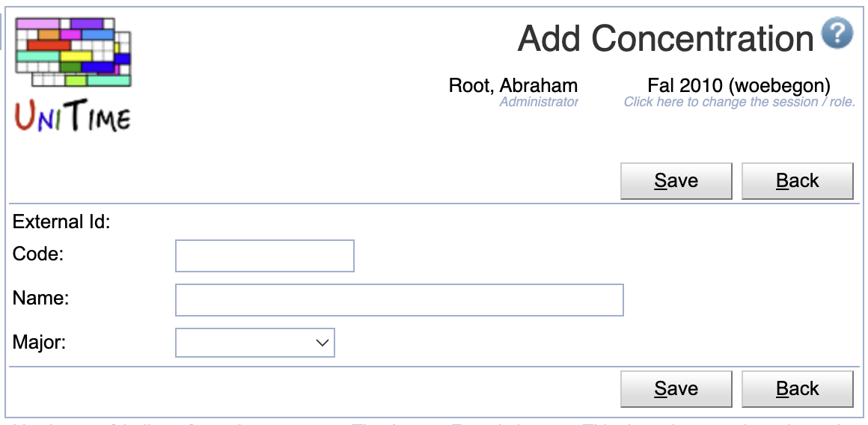This screenshot has width=868, height=425.
Task: Click the upper Back button
Action: [x=797, y=181]
